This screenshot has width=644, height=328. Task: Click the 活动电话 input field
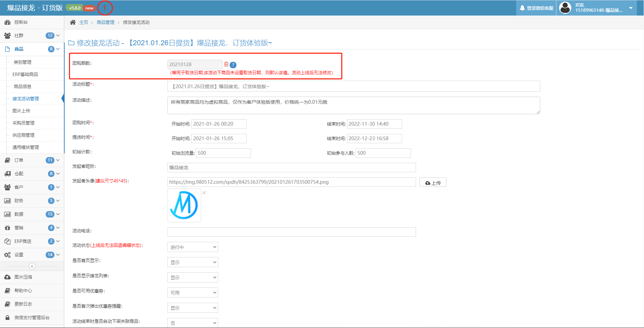(292, 232)
